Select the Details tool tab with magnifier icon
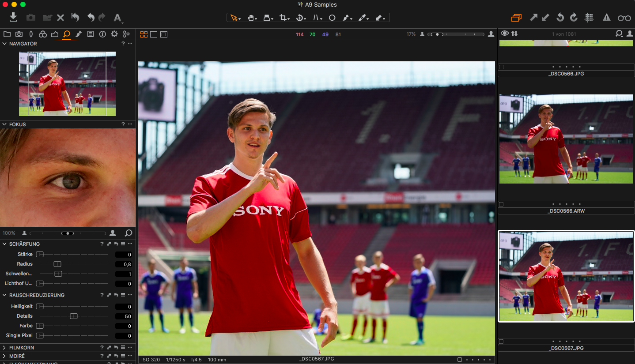Screen dimensions: 635x364 click(66, 34)
